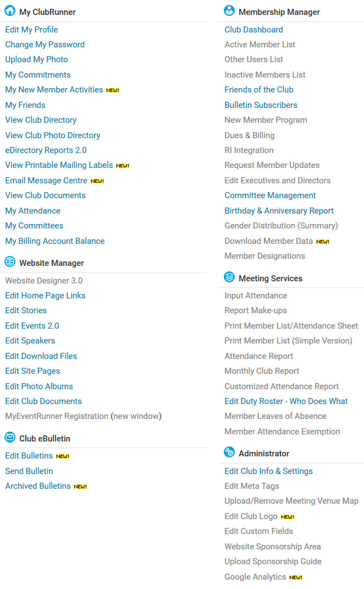Click the Administrator gears icon
The height and width of the screenshot is (589, 364).
click(229, 452)
